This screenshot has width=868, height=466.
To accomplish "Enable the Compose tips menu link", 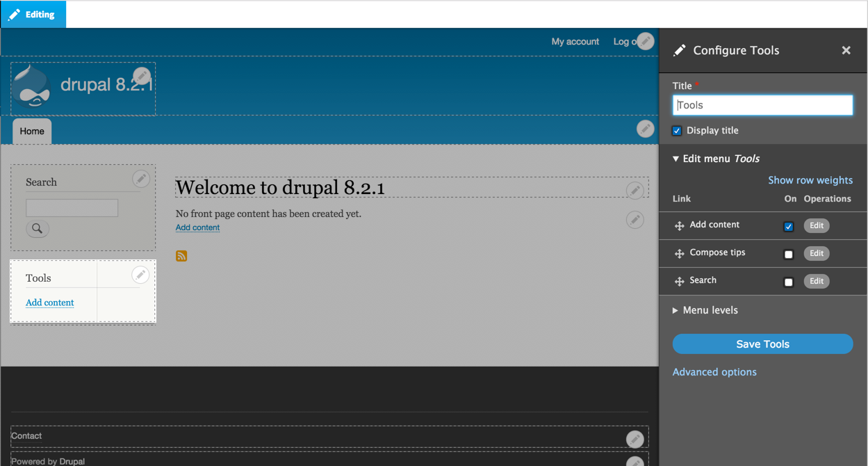I will 788,255.
